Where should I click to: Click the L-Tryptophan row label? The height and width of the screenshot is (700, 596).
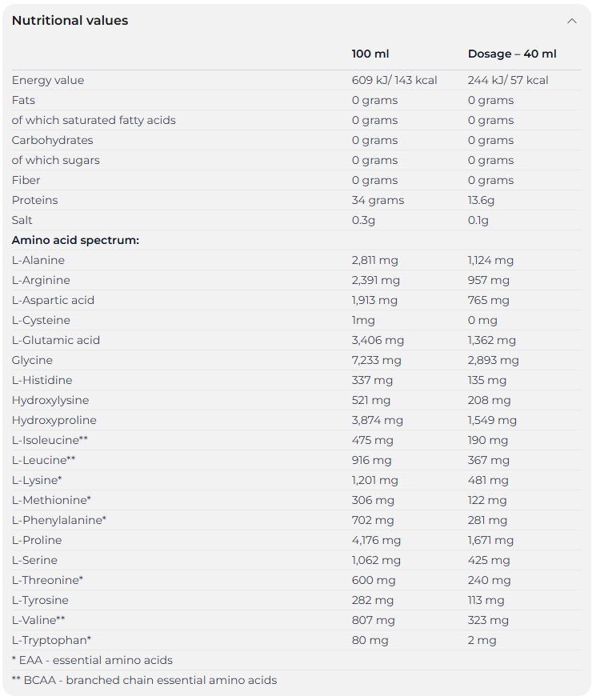pyautogui.click(x=51, y=640)
